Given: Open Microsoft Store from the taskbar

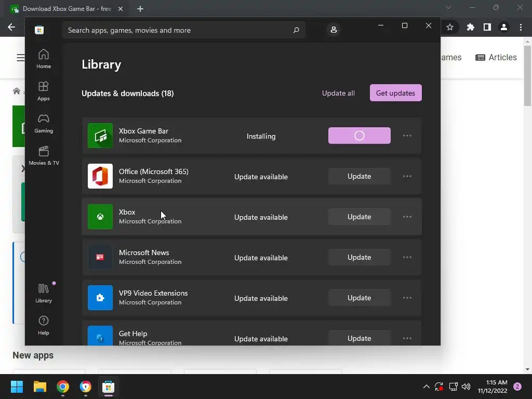Looking at the screenshot, I should pyautogui.click(x=108, y=387).
